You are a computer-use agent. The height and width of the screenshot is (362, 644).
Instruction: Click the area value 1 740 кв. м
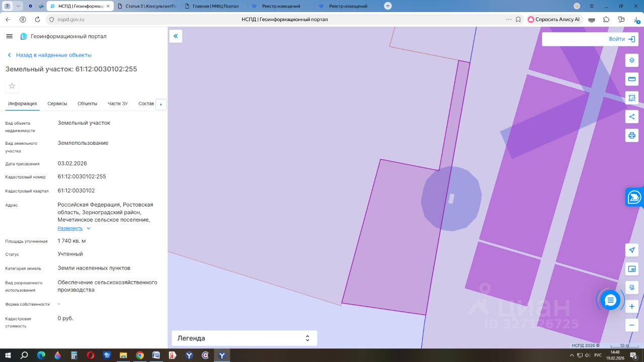click(x=71, y=241)
